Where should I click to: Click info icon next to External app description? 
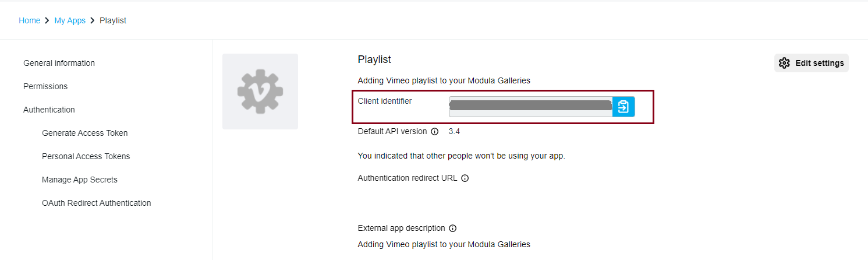pyautogui.click(x=452, y=229)
